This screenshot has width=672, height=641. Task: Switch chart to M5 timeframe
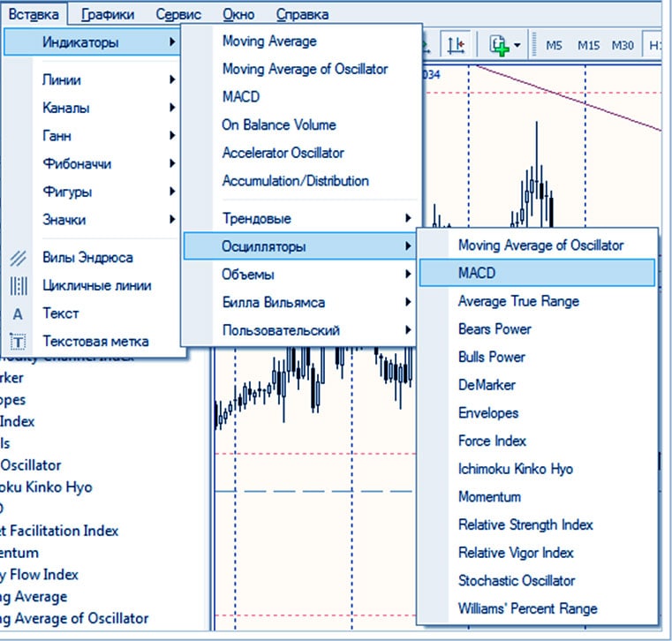[x=554, y=45]
